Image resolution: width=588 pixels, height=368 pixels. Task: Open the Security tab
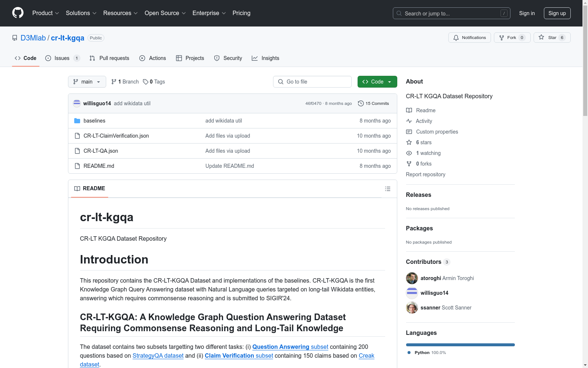point(228,58)
